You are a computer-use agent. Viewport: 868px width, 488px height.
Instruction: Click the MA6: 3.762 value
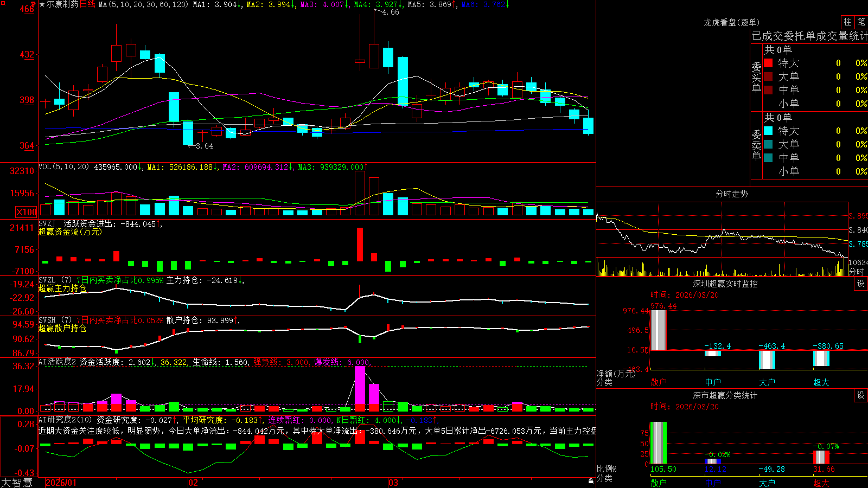(x=486, y=4)
